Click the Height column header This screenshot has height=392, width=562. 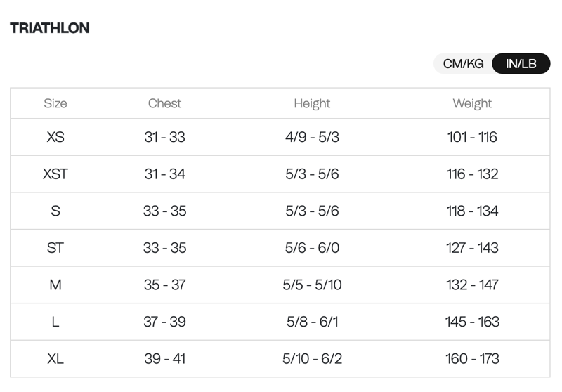coord(312,103)
